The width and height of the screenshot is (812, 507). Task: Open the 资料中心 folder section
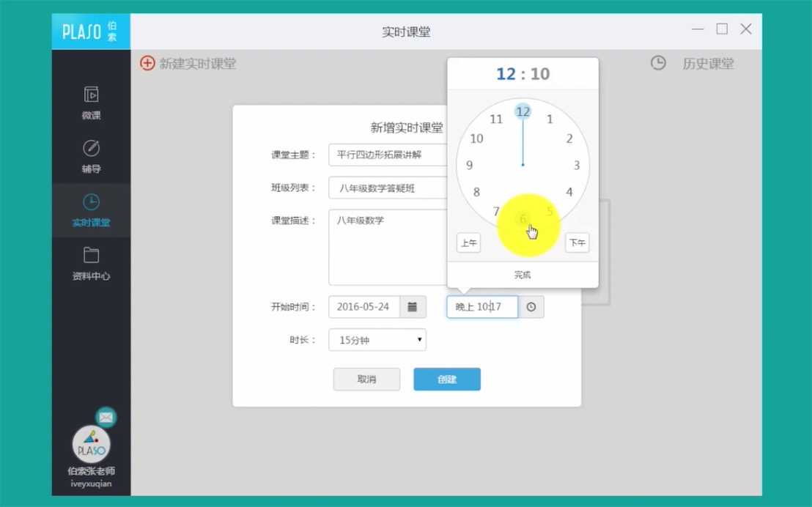[91, 263]
